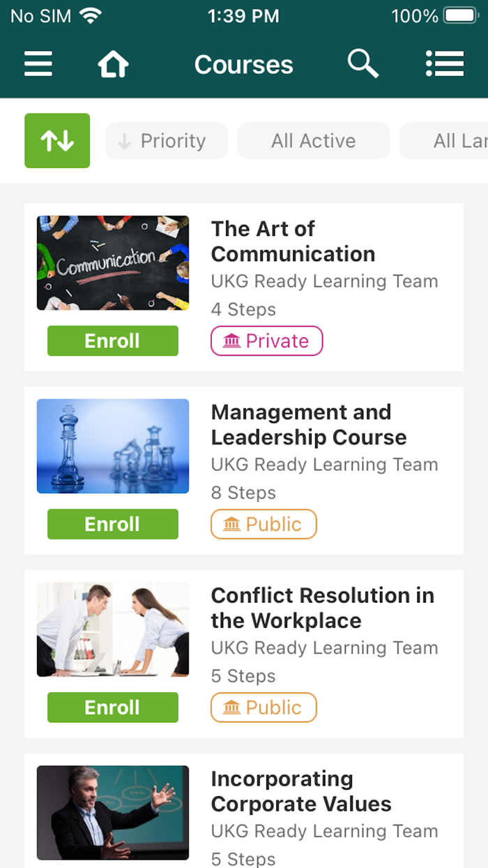This screenshot has width=488, height=868.
Task: Open the hamburger navigation menu
Action: click(x=38, y=64)
